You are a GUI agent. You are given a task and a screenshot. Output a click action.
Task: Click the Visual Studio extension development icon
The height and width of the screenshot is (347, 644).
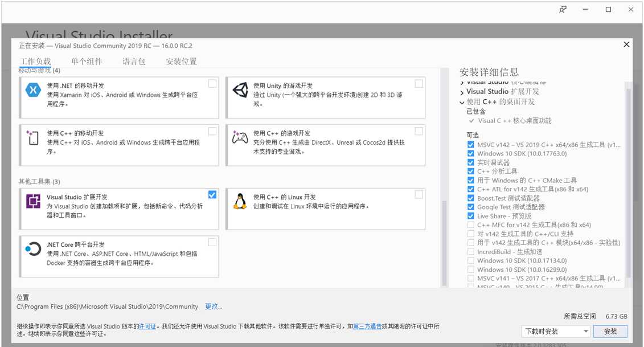coord(33,202)
